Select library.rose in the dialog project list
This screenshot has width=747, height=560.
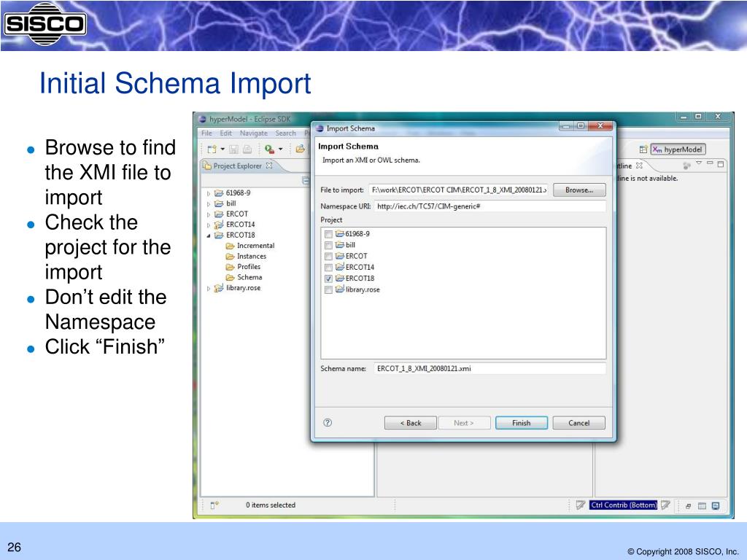[x=363, y=289]
